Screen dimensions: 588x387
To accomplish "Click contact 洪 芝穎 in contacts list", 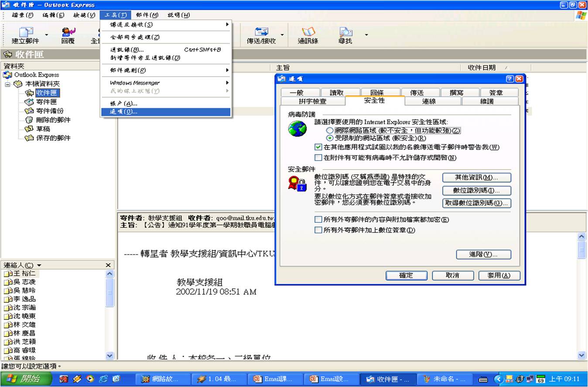I will [24, 342].
